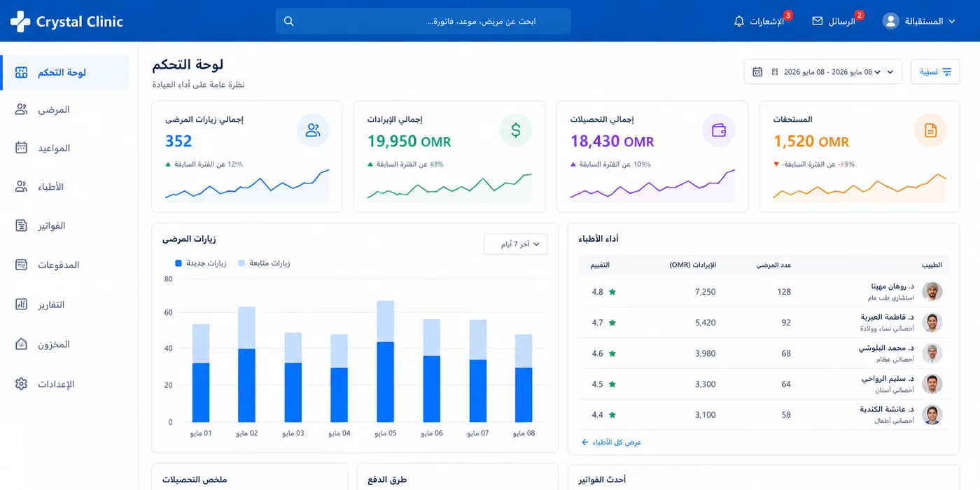Viewport: 980px width, 490px height.
Task: Click the الفواتير invoices sidebar icon
Action: pos(22,225)
